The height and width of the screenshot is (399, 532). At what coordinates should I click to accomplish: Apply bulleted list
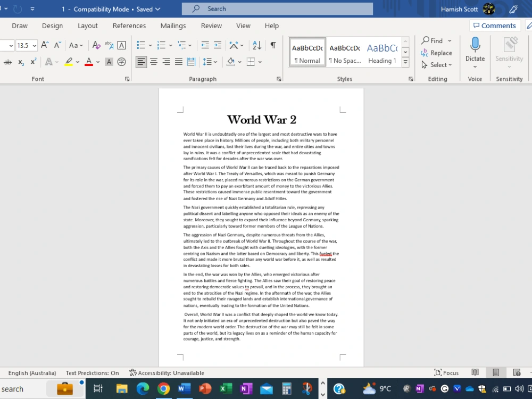pos(141,45)
